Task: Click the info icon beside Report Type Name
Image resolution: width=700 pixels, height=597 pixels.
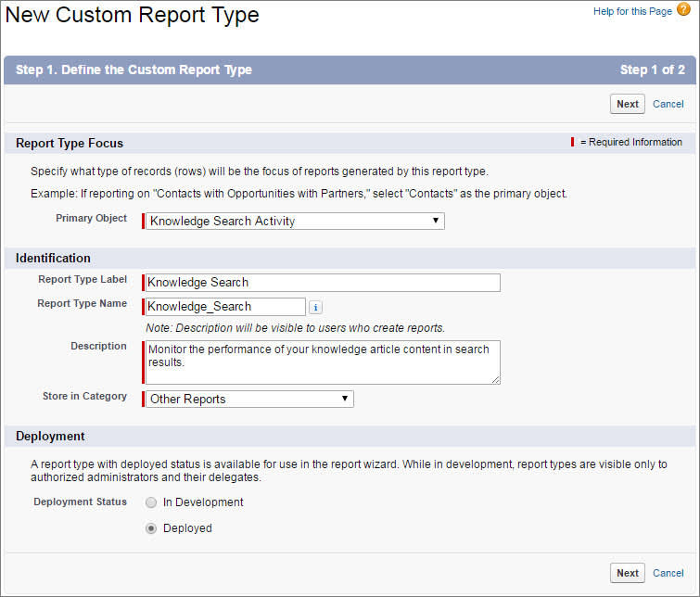Action: point(315,307)
